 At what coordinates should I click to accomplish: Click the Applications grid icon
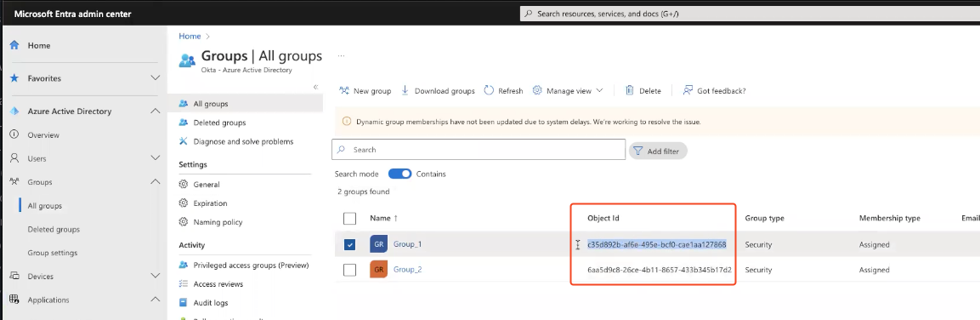coord(14,300)
